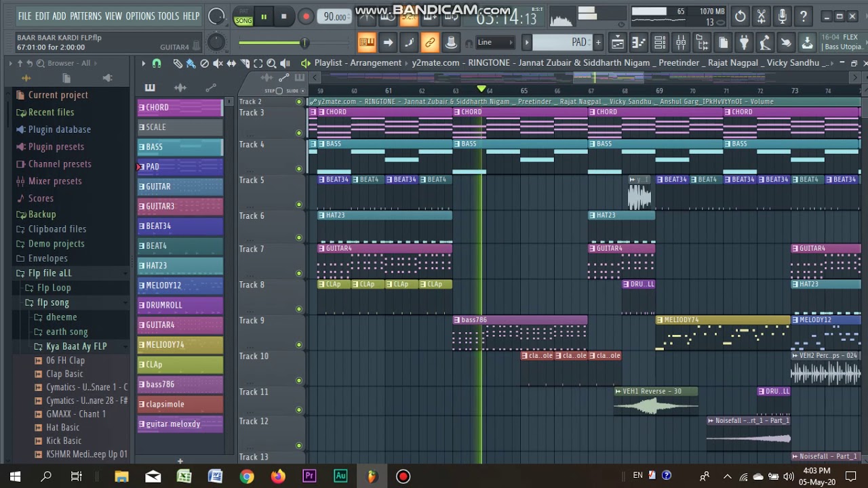
Task: Open the audio editor scissors icon
Action: pyautogui.click(x=762, y=16)
